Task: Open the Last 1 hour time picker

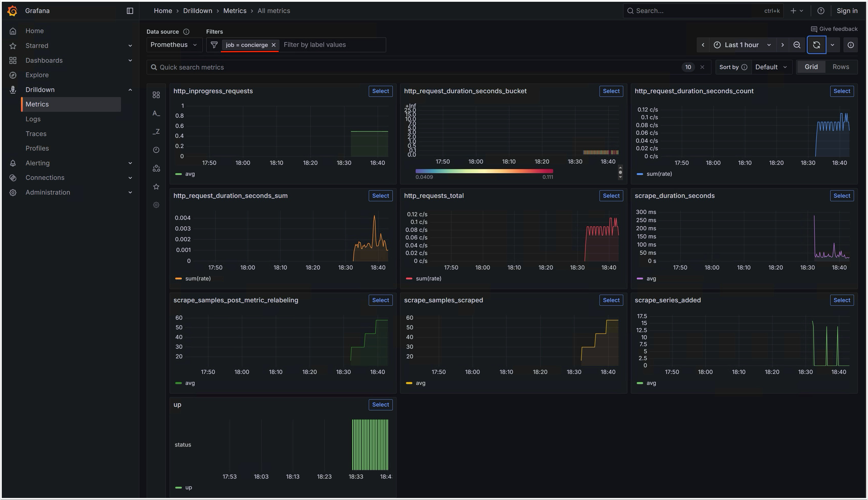Action: click(x=742, y=45)
